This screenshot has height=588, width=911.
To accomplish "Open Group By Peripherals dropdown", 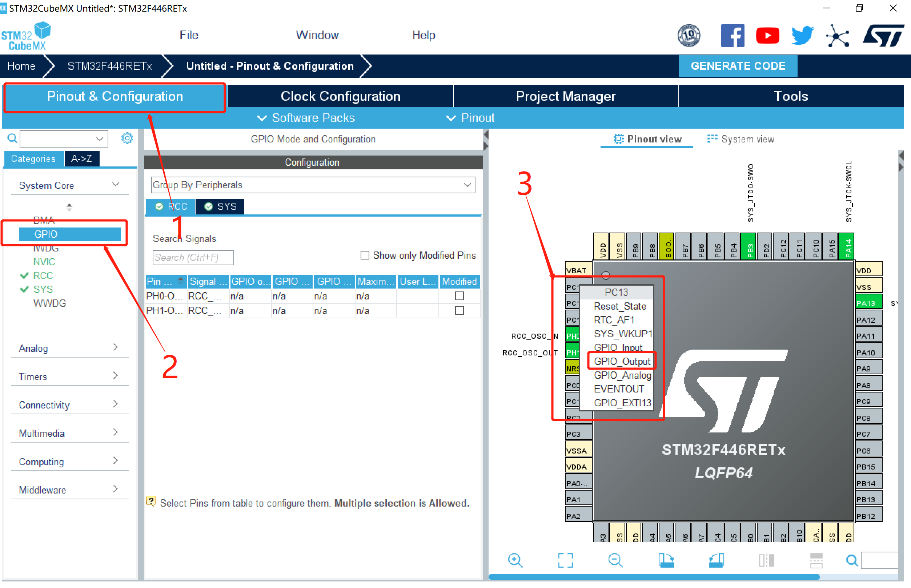I will [x=313, y=185].
